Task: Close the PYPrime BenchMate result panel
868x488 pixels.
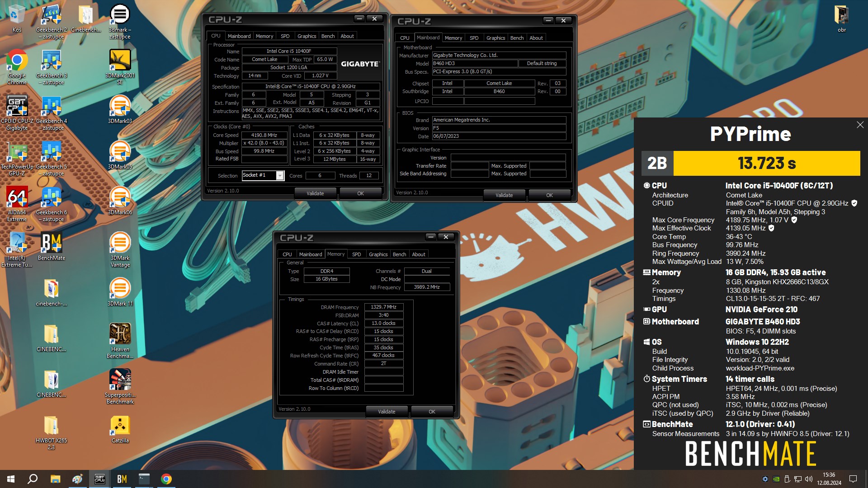Action: pos(860,125)
